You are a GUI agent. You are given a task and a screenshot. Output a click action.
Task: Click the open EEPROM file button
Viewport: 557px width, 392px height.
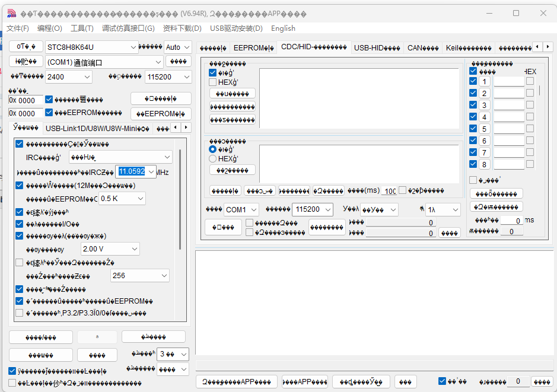(161, 114)
